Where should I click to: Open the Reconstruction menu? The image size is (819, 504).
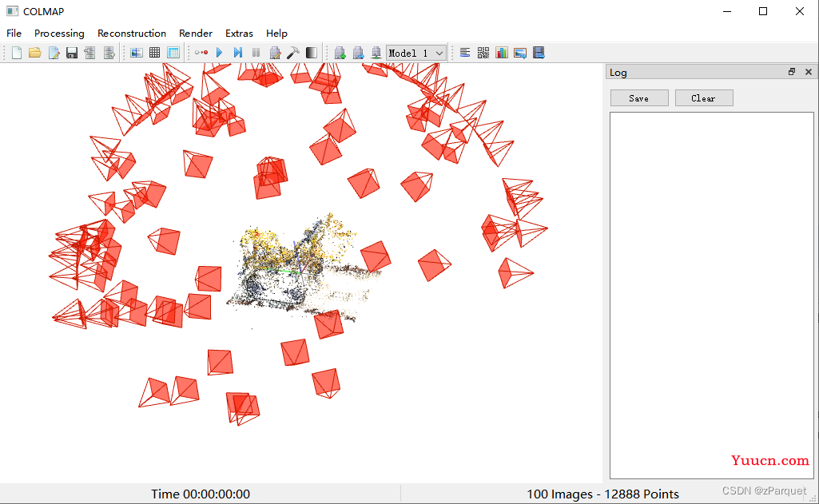132,34
